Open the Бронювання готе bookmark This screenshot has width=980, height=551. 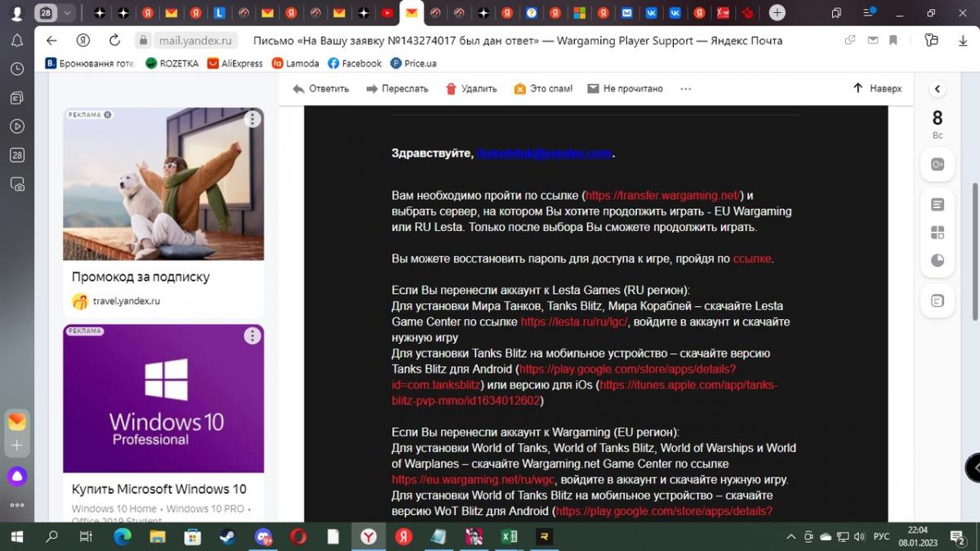pos(89,63)
